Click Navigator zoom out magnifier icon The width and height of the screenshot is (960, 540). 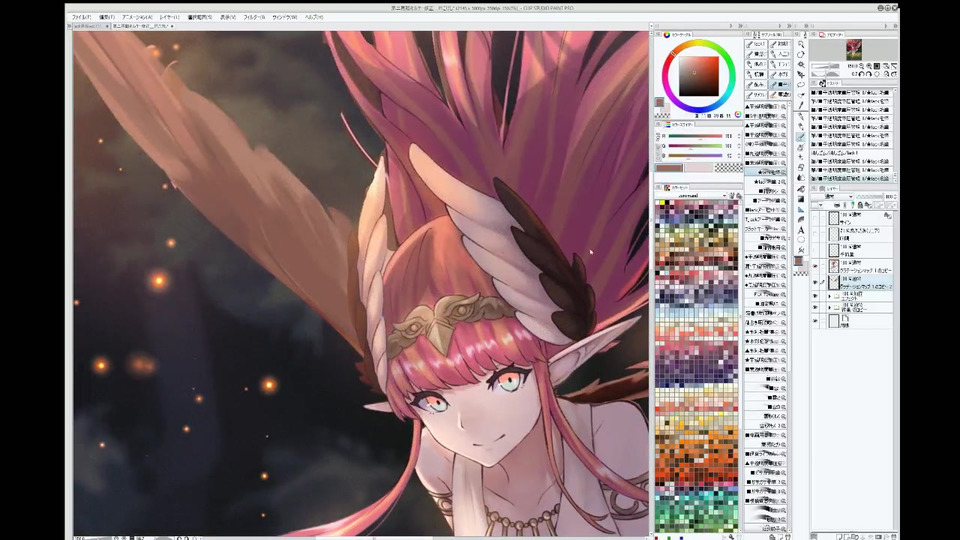[x=862, y=66]
